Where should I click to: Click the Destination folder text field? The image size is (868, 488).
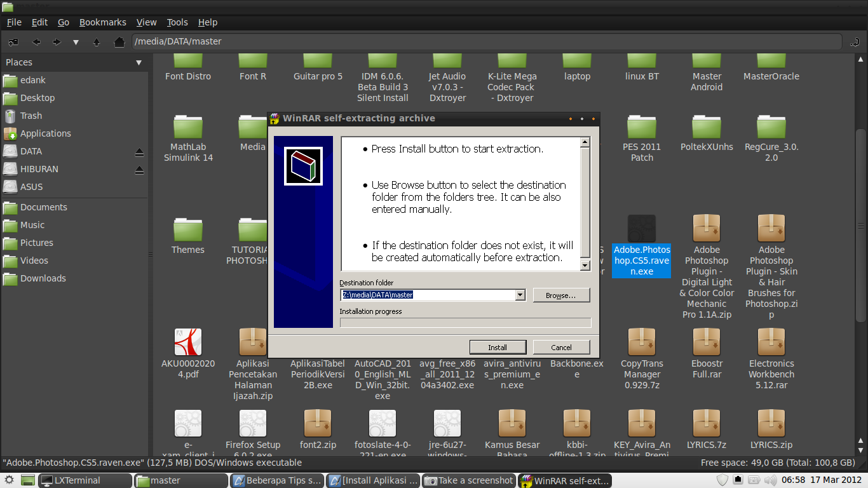pyautogui.click(x=428, y=295)
